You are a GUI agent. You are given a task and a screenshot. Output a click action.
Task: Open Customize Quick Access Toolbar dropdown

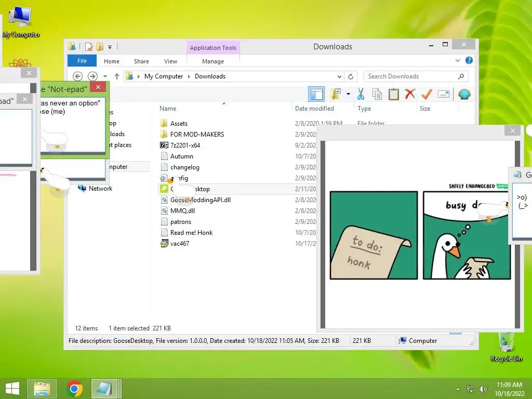pyautogui.click(x=110, y=47)
